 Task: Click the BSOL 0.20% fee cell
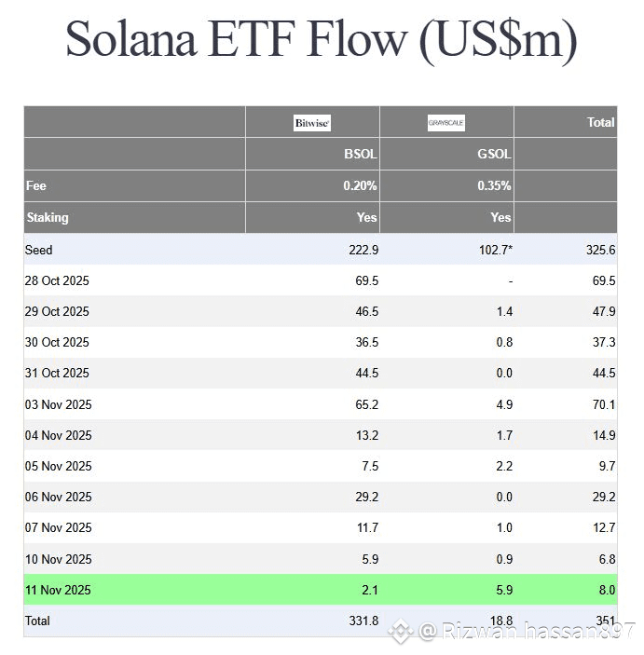[x=360, y=185]
